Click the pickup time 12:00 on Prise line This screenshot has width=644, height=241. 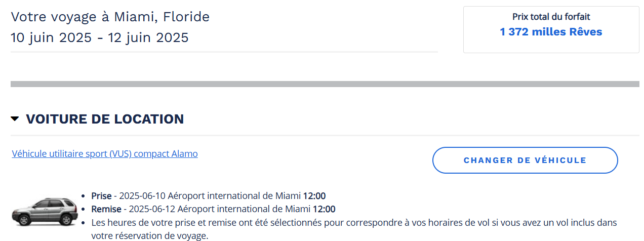(x=314, y=196)
